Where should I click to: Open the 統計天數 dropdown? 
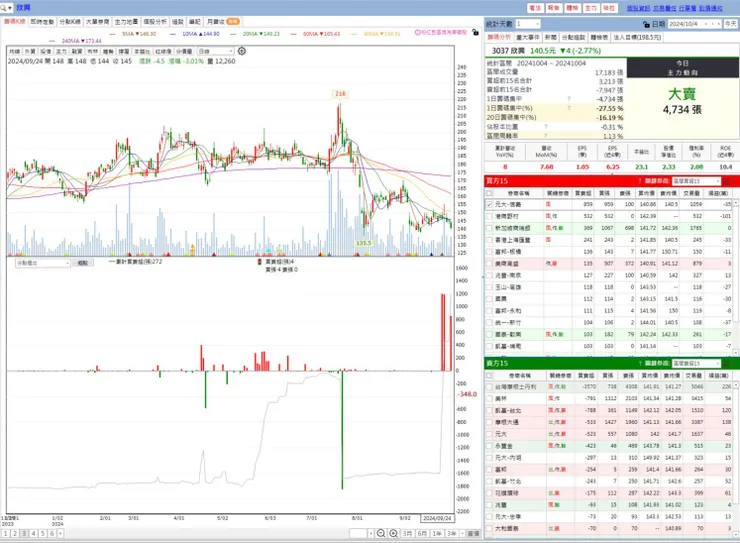[x=528, y=24]
